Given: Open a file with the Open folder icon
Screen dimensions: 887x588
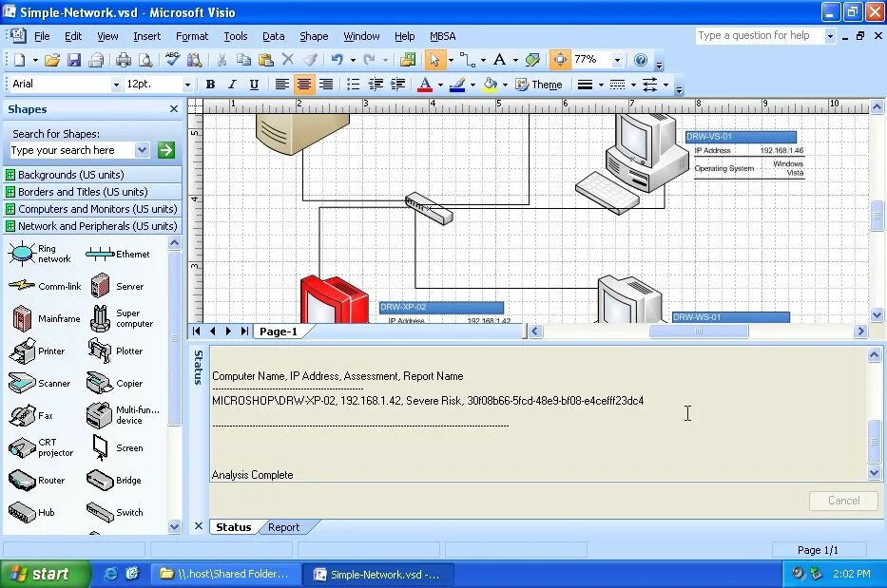Looking at the screenshot, I should click(52, 60).
